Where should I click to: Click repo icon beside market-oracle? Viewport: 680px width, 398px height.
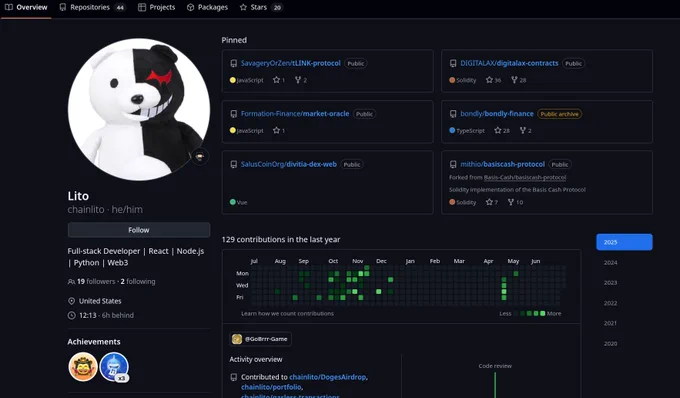[234, 114]
